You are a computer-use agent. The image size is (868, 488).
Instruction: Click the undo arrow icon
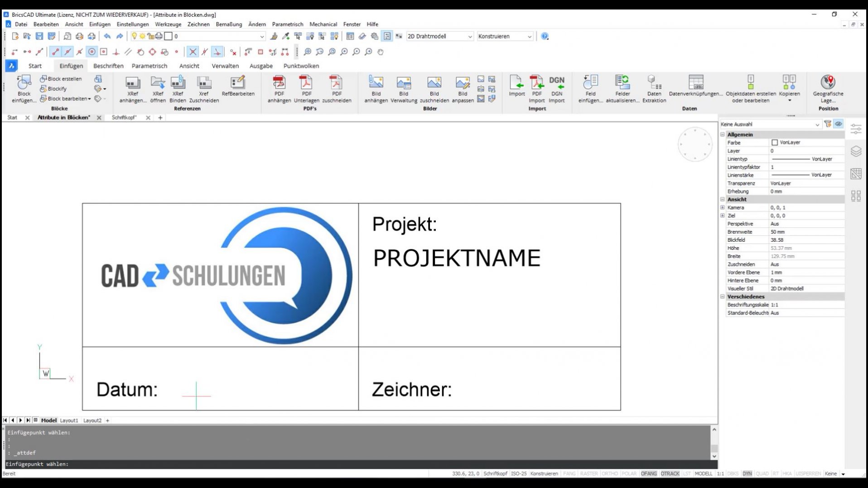[x=107, y=36]
